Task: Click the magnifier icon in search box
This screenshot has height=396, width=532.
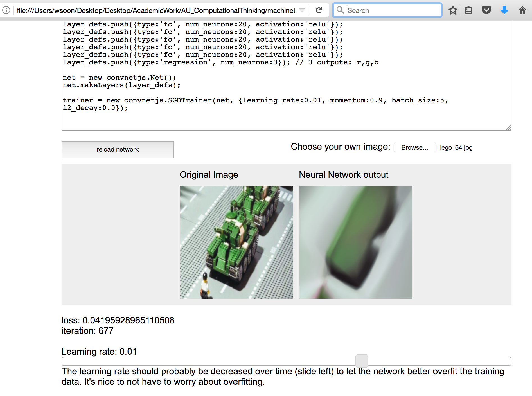Action: tap(340, 10)
